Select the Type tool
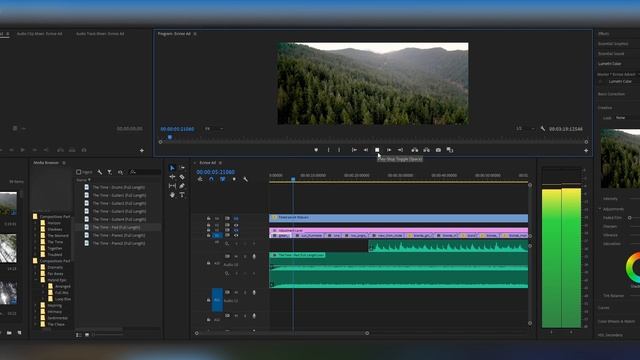Image resolution: width=640 pixels, height=360 pixels. pos(182,195)
